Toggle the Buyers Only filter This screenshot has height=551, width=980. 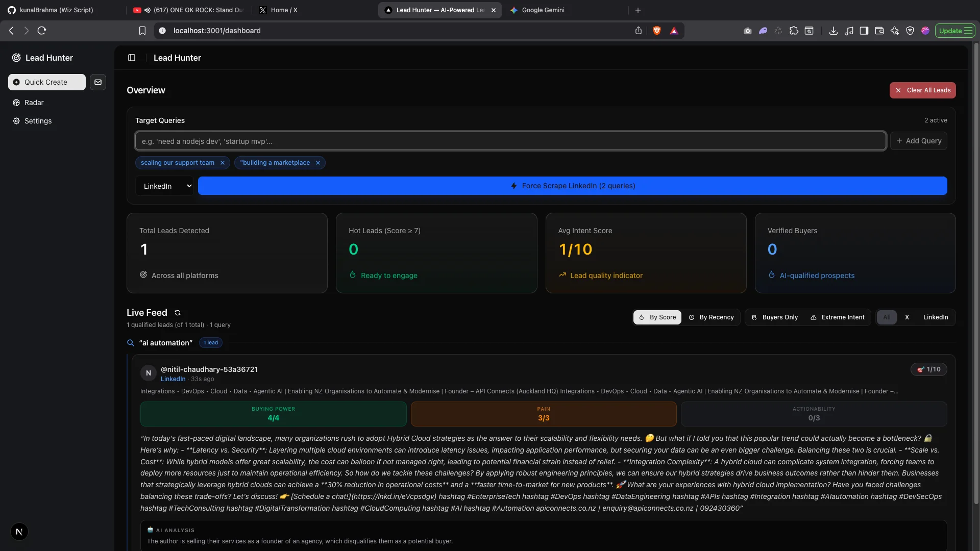[x=775, y=317]
